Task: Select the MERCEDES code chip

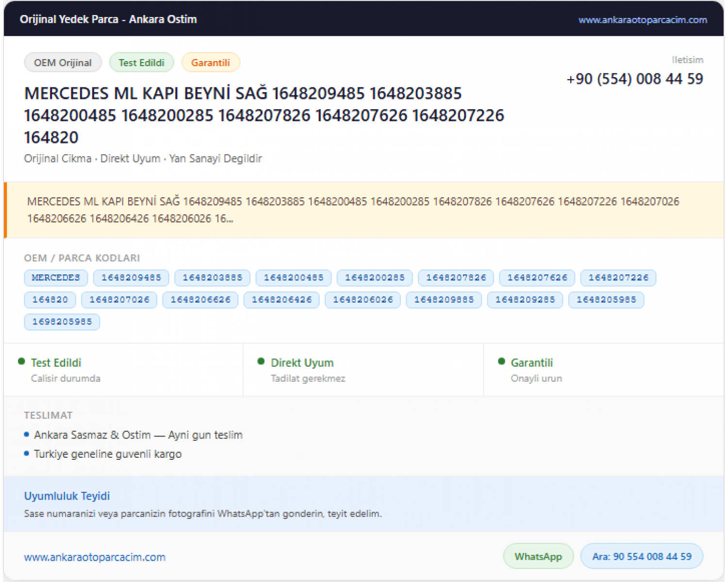Action: point(56,278)
